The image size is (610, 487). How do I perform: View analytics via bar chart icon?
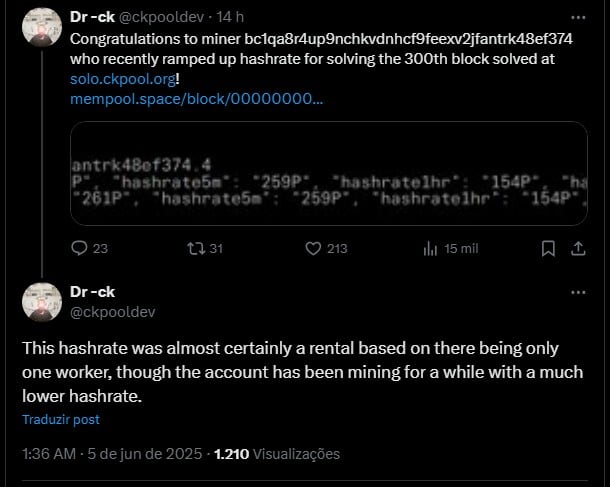point(430,248)
